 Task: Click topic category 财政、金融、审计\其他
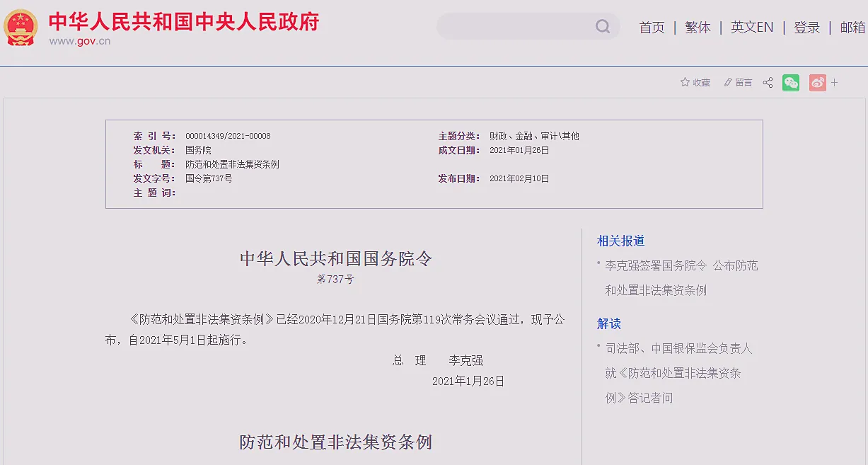click(534, 136)
